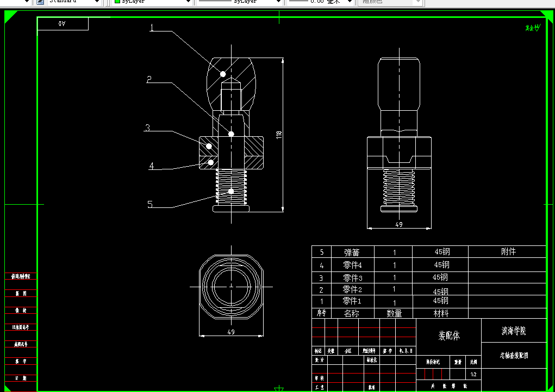Screen dimensions: 555x392
Task: Click the 重量 label in title block
Action: coord(458,362)
